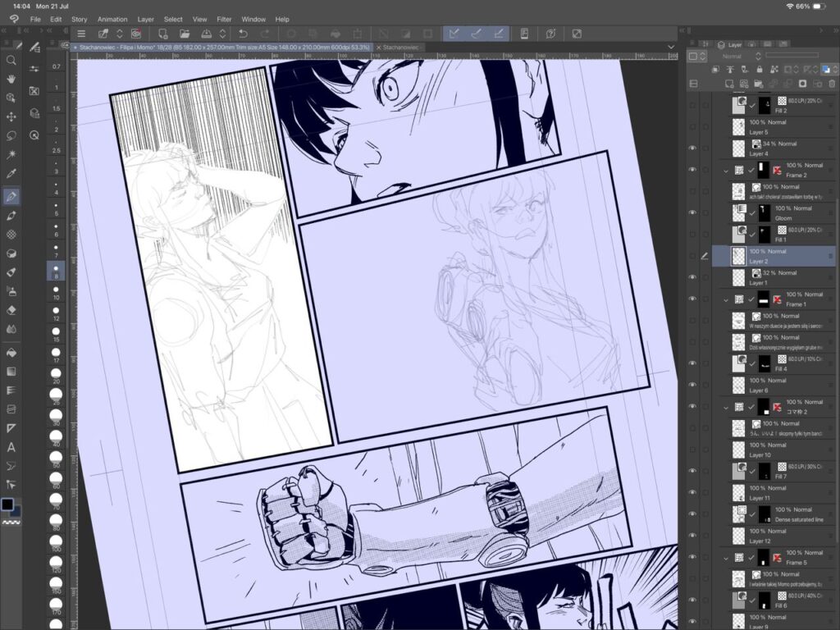Collapse the Frame 2 folder

click(726, 171)
